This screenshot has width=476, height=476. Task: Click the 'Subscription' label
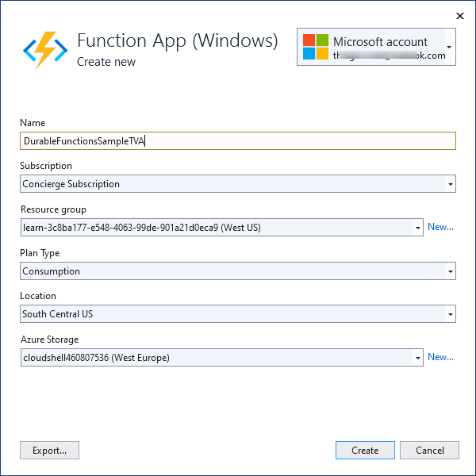tap(46, 166)
